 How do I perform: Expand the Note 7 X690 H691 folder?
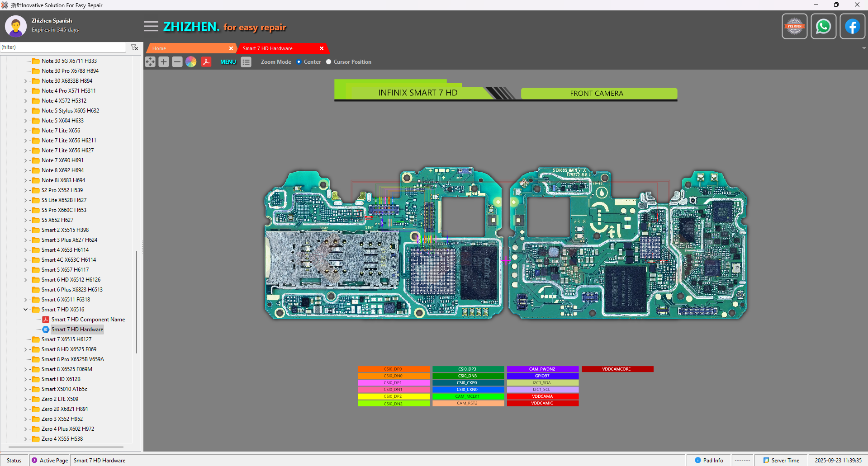point(25,160)
